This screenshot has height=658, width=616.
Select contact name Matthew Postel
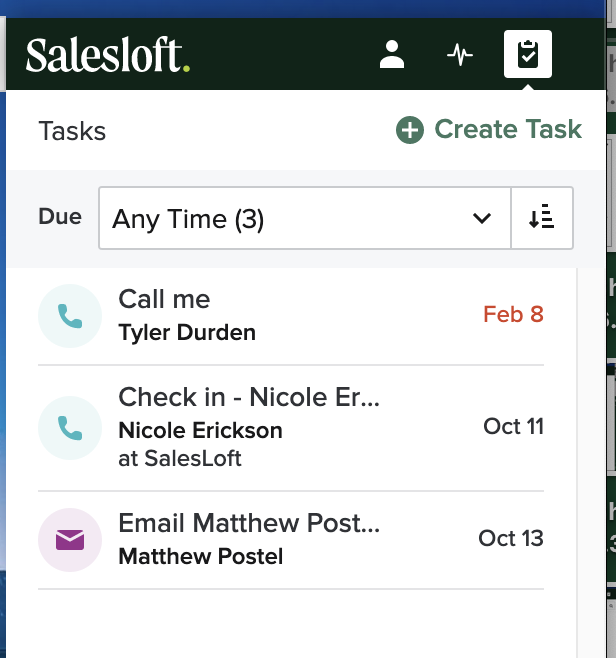coord(200,557)
